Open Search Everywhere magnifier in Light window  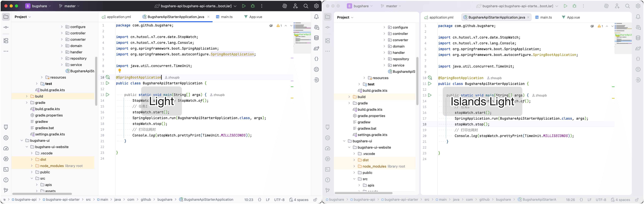click(x=306, y=6)
